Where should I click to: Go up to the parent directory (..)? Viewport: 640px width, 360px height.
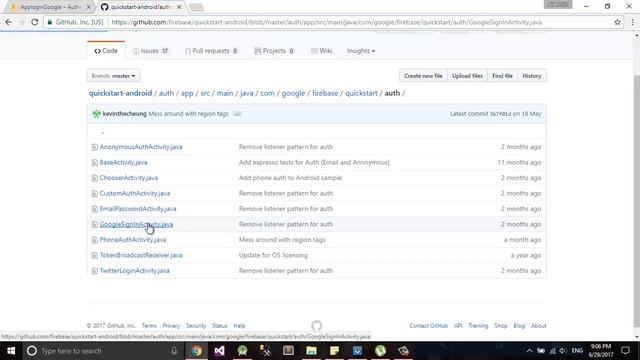pos(102,133)
